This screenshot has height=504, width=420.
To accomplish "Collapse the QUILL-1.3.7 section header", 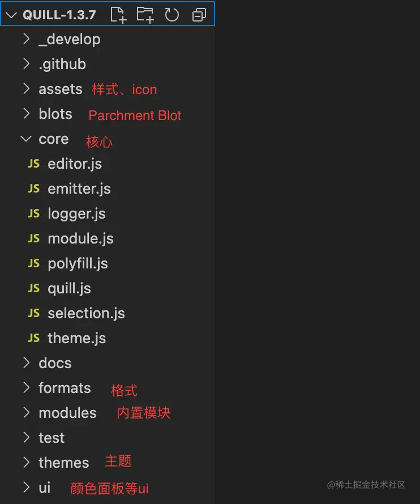I will pos(12,15).
